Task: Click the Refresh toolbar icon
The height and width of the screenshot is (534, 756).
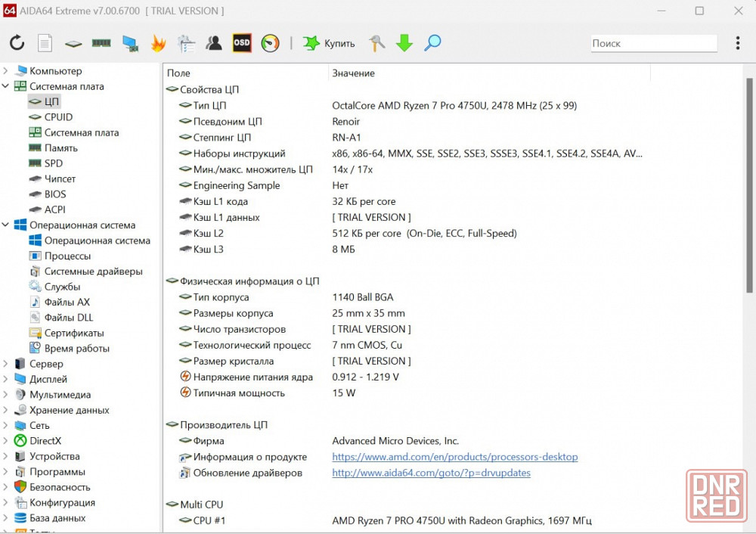Action: coord(17,43)
